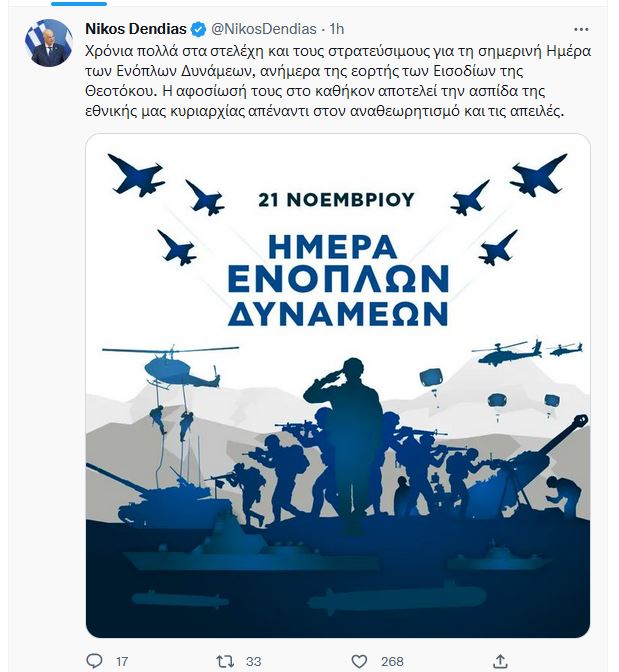The width and height of the screenshot is (619, 672).
Task: Click the 1h timestamp of the tweet
Action: pyautogui.click(x=337, y=29)
